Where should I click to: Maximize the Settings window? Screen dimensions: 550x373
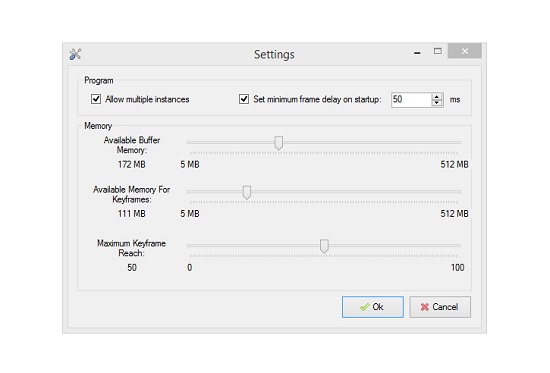point(437,51)
